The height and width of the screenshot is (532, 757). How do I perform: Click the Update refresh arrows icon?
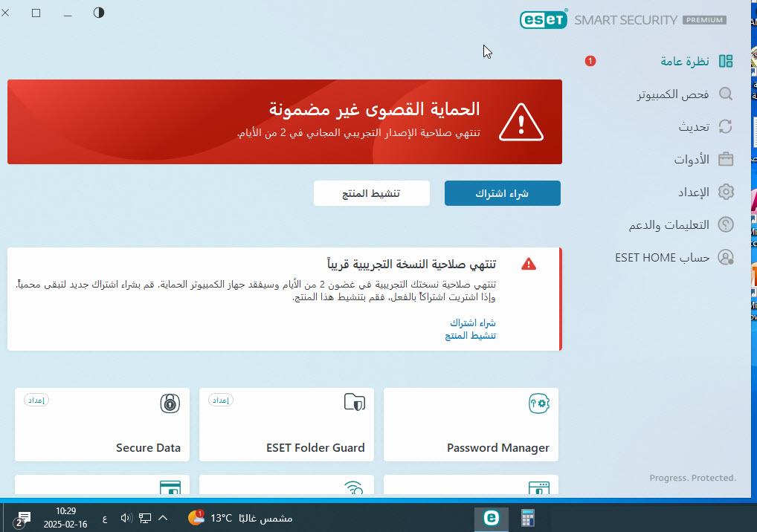(726, 126)
